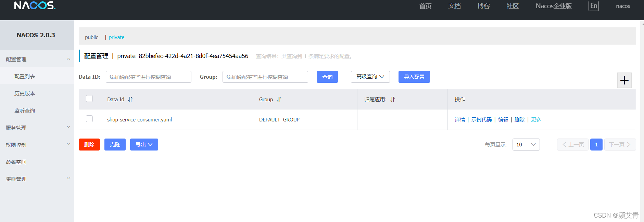Click the 删除 link in the table row
The width and height of the screenshot is (644, 222).
pos(520,119)
